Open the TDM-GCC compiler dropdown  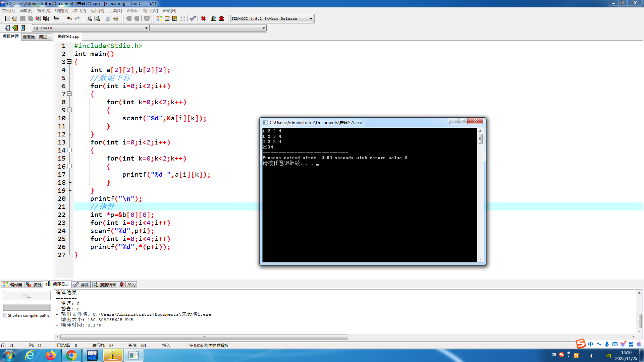311,19
